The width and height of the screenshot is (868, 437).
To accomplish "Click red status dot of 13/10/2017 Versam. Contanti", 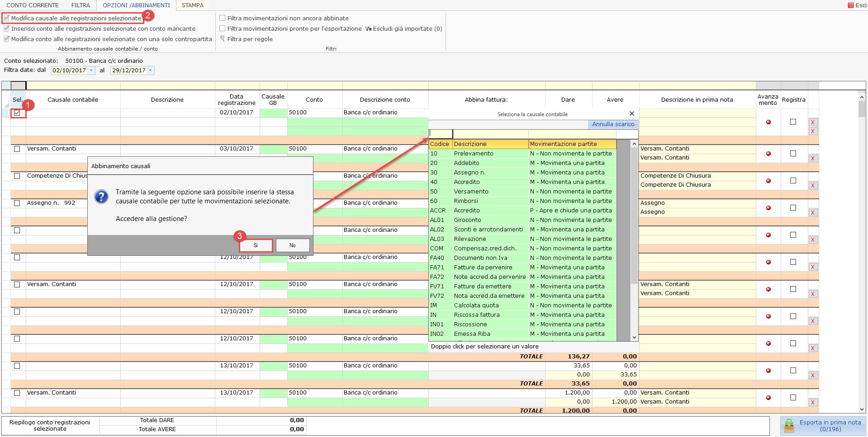I will pyautogui.click(x=768, y=398).
